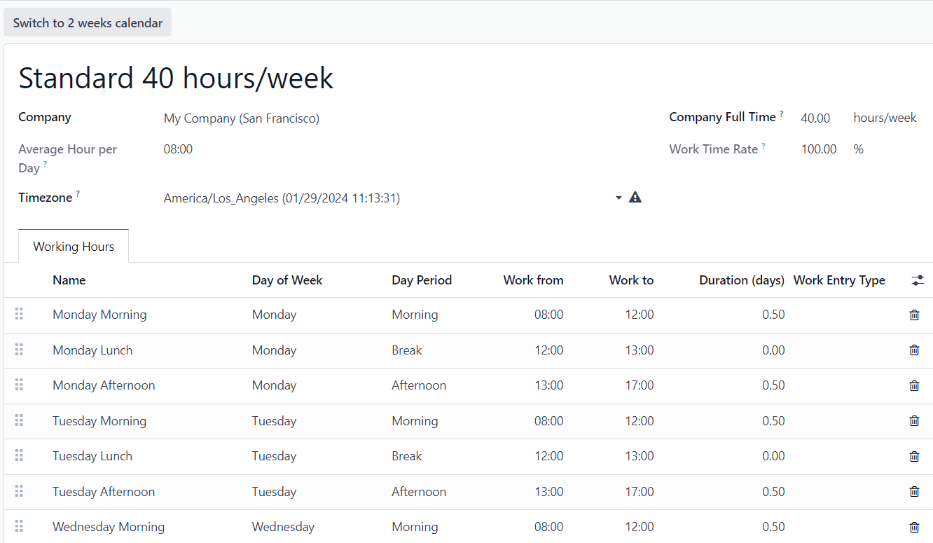Image resolution: width=933 pixels, height=543 pixels.
Task: Click the My Company (San Francisco) field
Action: (x=241, y=118)
